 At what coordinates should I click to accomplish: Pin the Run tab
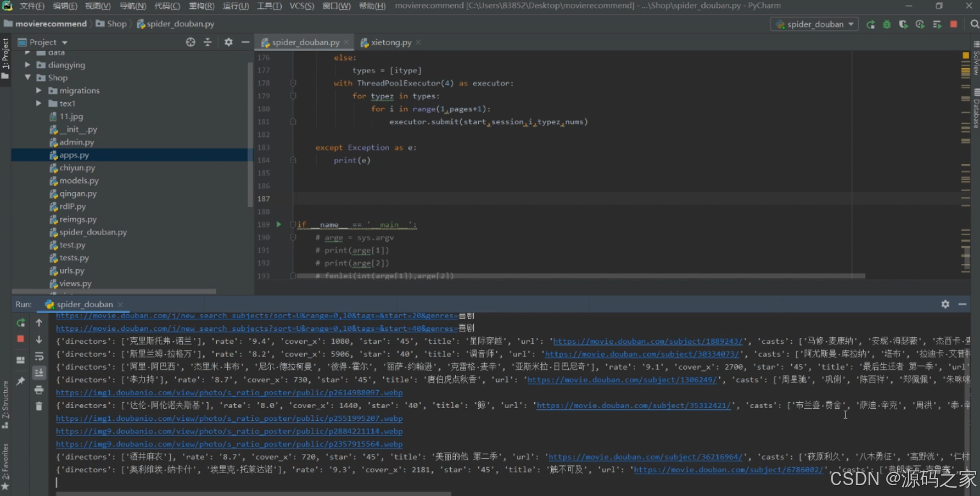21,381
